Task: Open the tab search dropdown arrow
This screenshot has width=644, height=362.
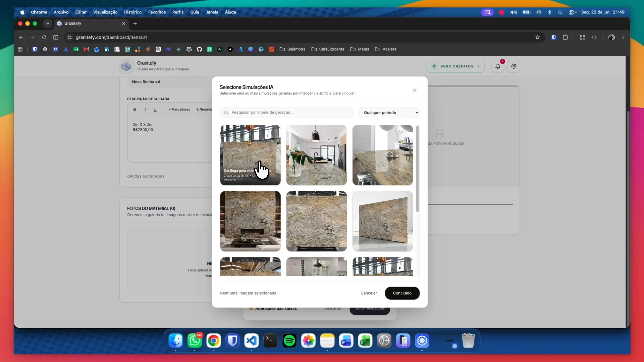Action: point(48,23)
